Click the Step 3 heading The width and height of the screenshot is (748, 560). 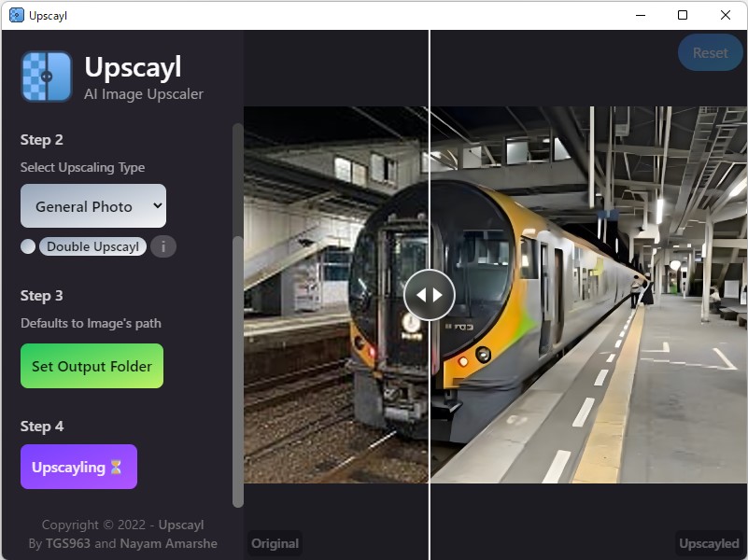tap(41, 296)
